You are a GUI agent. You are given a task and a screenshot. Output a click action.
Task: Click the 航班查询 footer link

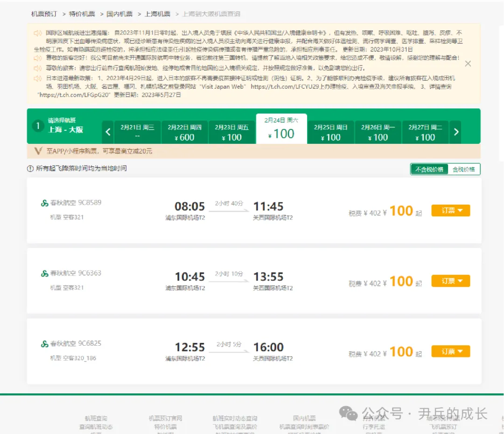[x=96, y=418]
